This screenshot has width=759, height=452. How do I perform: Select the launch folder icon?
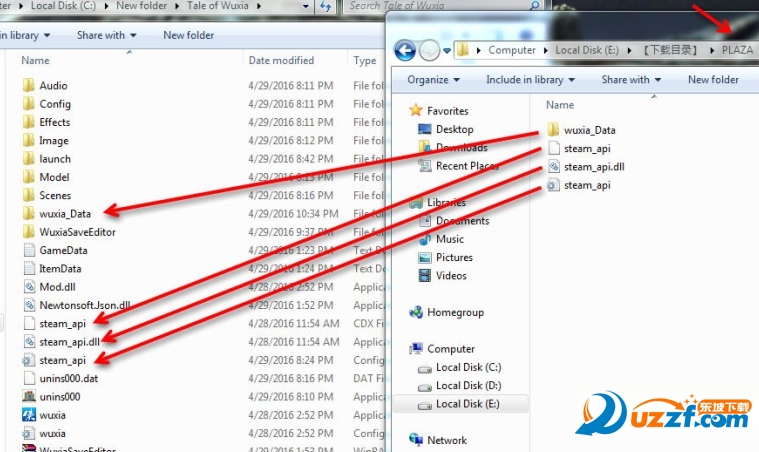click(29, 159)
